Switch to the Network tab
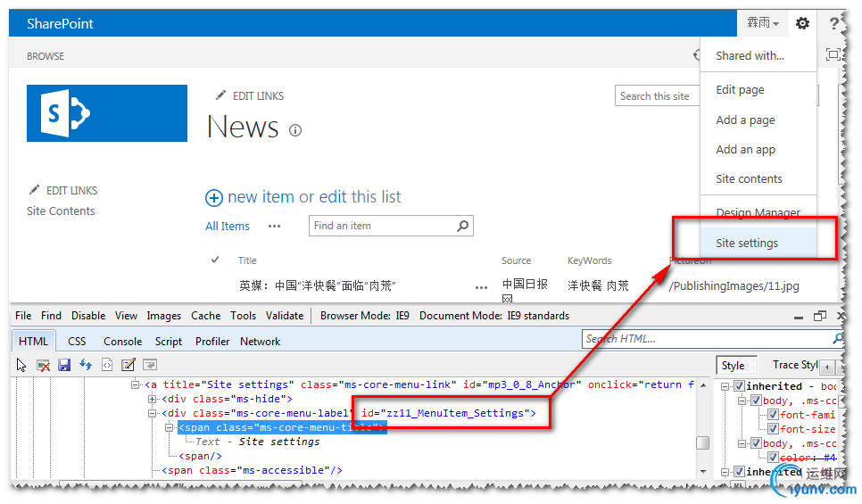Screen dimensions: 862x504 [260, 342]
